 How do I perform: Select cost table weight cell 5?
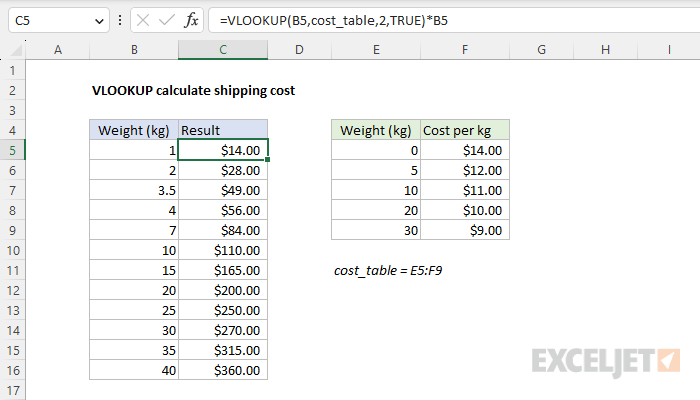[x=376, y=170]
